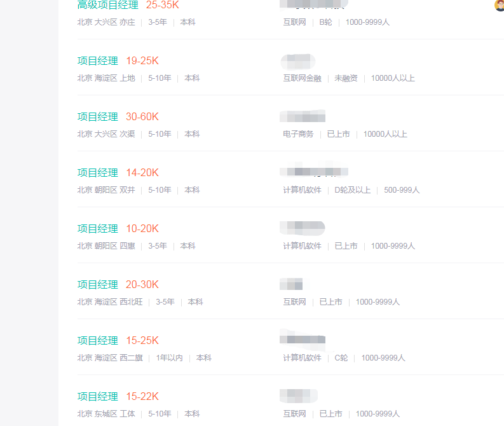Click company name for the C轮 listing

(x=303, y=340)
